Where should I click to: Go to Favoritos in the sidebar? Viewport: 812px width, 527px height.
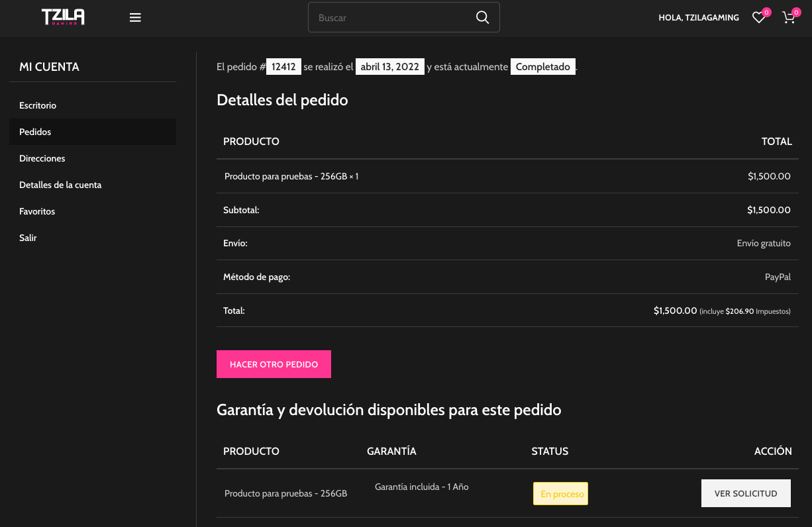click(x=37, y=211)
